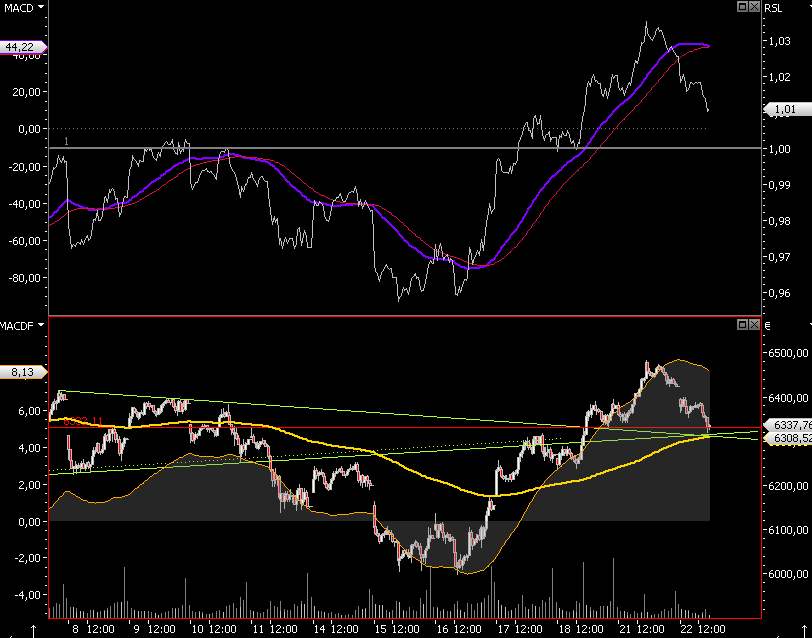Click the up arrow at bottom-left corner

coord(34,631)
